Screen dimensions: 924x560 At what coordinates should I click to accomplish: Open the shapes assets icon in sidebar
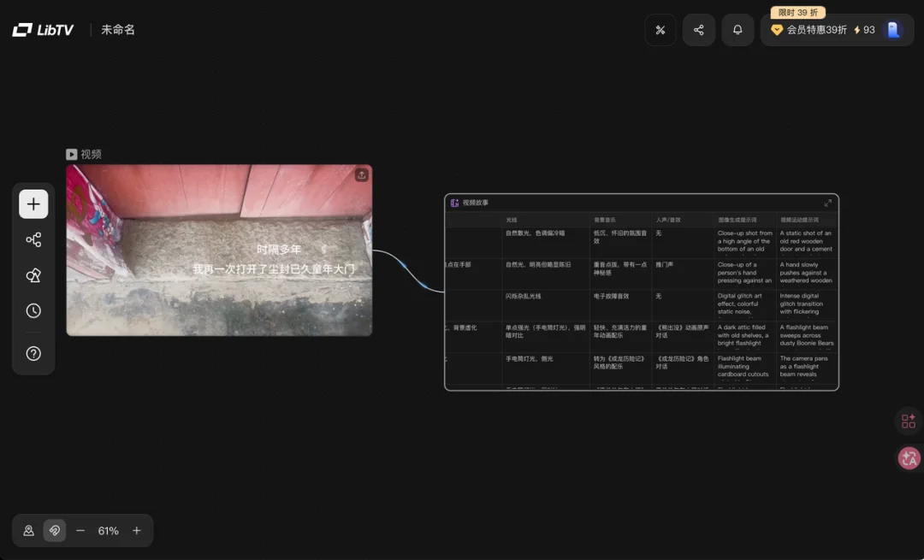[33, 275]
